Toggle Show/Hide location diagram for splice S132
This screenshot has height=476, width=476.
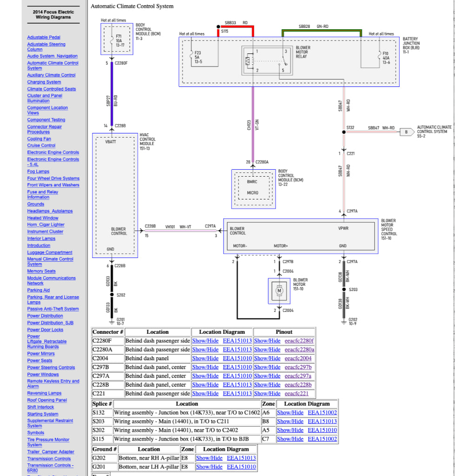[x=290, y=412]
